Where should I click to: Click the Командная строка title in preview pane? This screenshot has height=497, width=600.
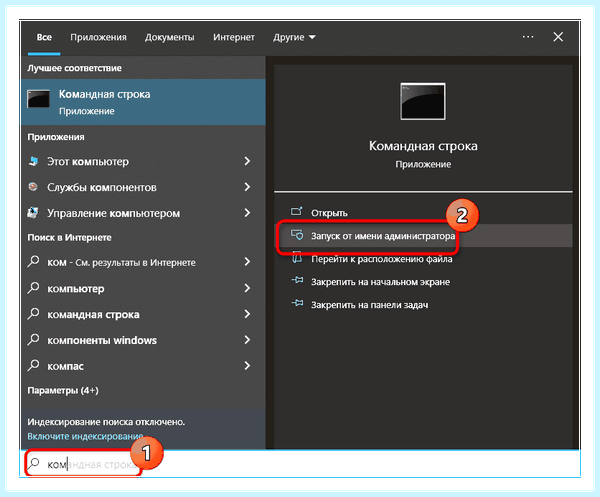pyautogui.click(x=423, y=146)
